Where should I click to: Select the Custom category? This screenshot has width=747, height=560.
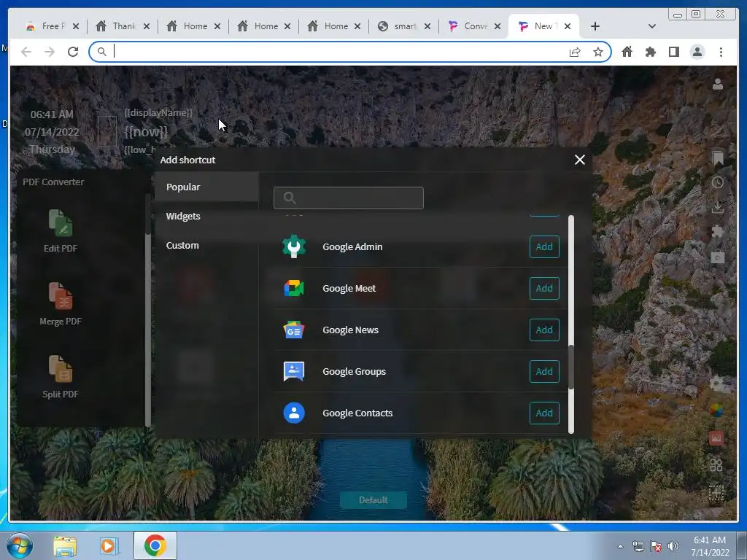tap(206, 245)
